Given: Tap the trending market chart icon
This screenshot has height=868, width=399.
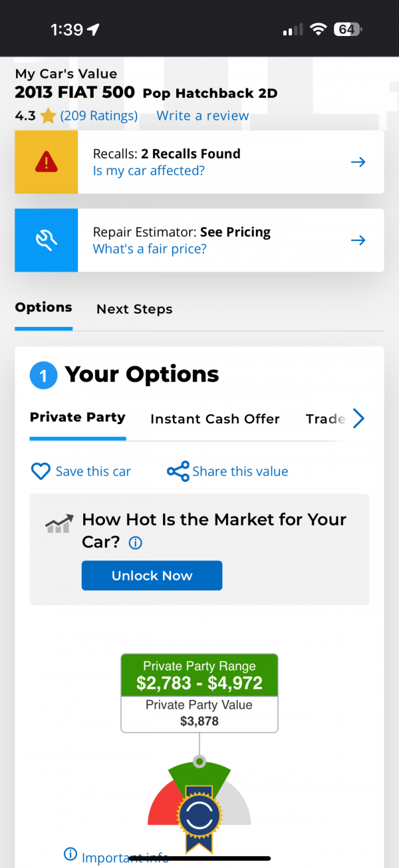Looking at the screenshot, I should tap(59, 525).
